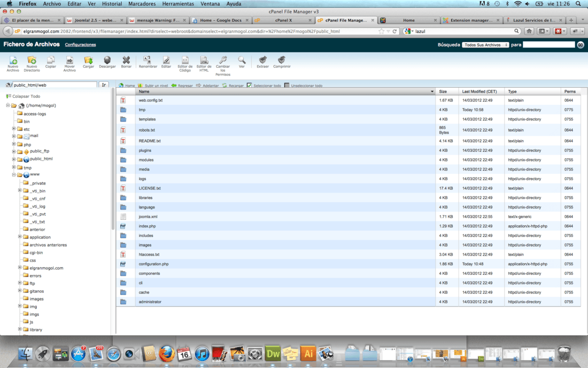588x368 pixels.
Task: Expand the gitanos folder in tree
Action: (x=20, y=291)
